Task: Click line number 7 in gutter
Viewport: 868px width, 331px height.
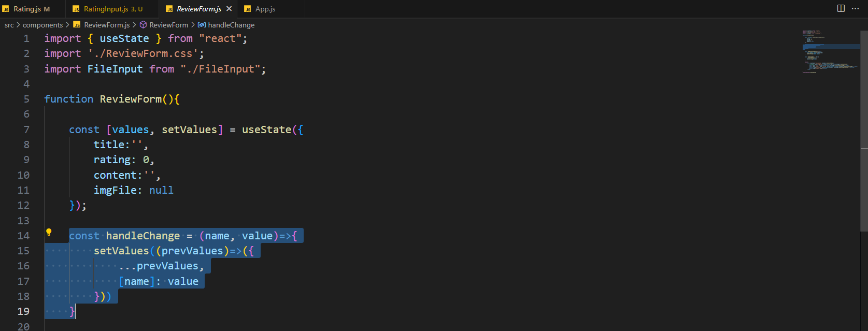Action: pos(26,129)
